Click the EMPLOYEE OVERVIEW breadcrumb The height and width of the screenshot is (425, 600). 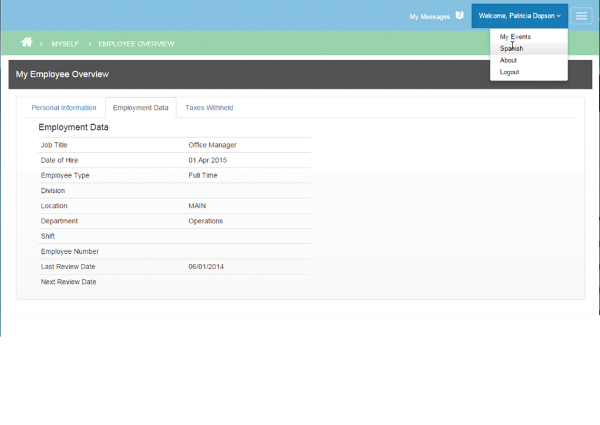[136, 45]
